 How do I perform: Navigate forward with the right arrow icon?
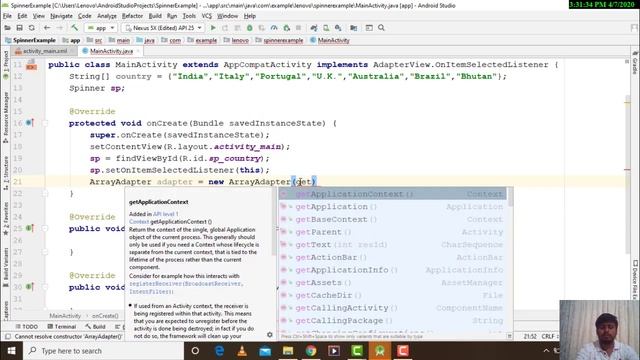click(60, 28)
